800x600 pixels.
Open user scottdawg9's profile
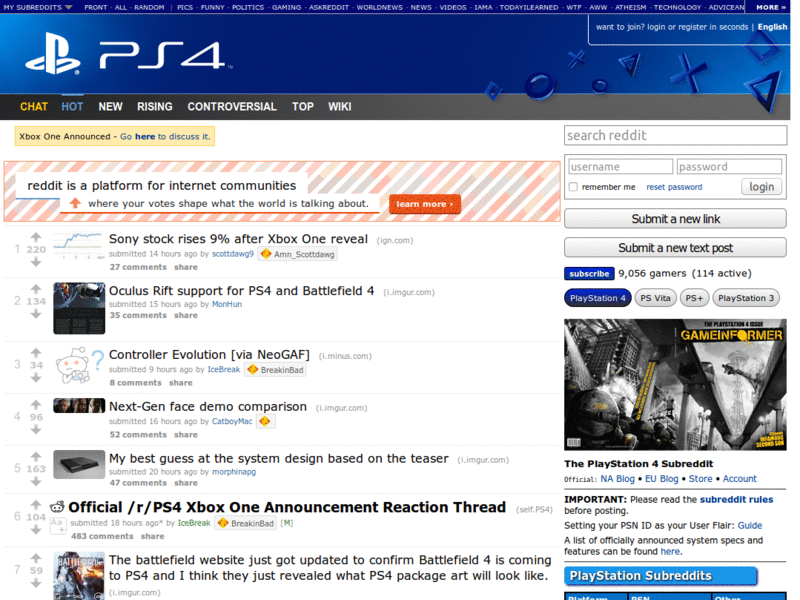pos(233,254)
